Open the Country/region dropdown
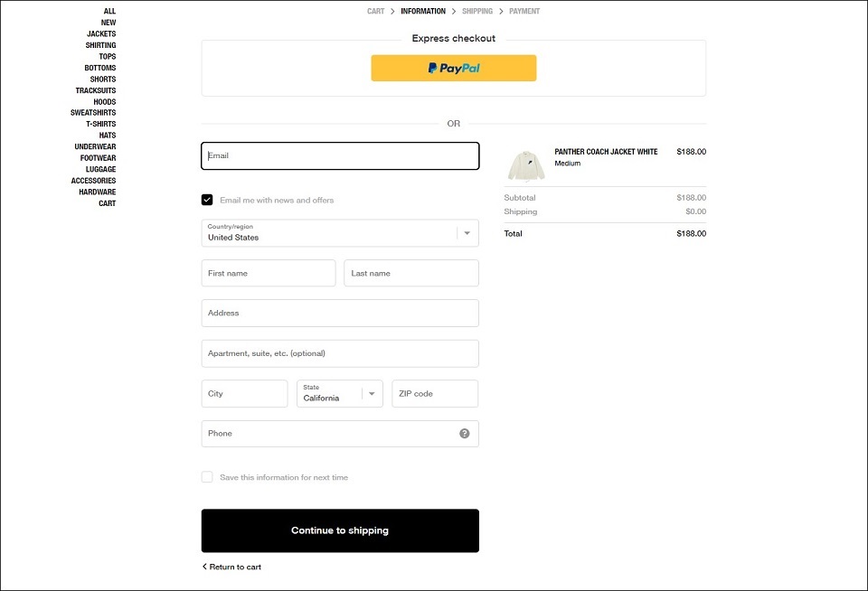 click(x=340, y=233)
